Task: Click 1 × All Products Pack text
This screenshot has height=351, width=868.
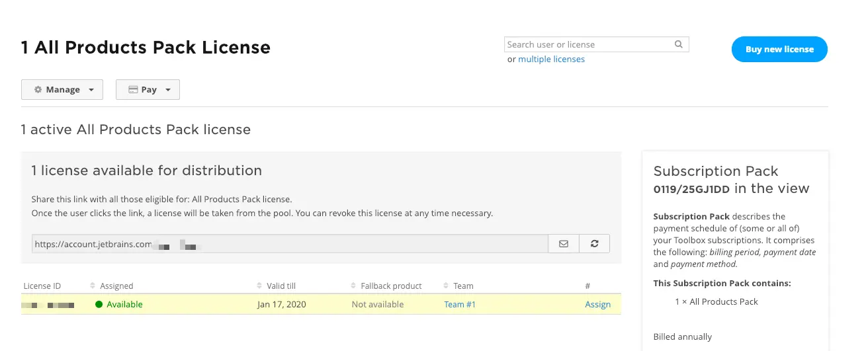Action: pyautogui.click(x=716, y=301)
